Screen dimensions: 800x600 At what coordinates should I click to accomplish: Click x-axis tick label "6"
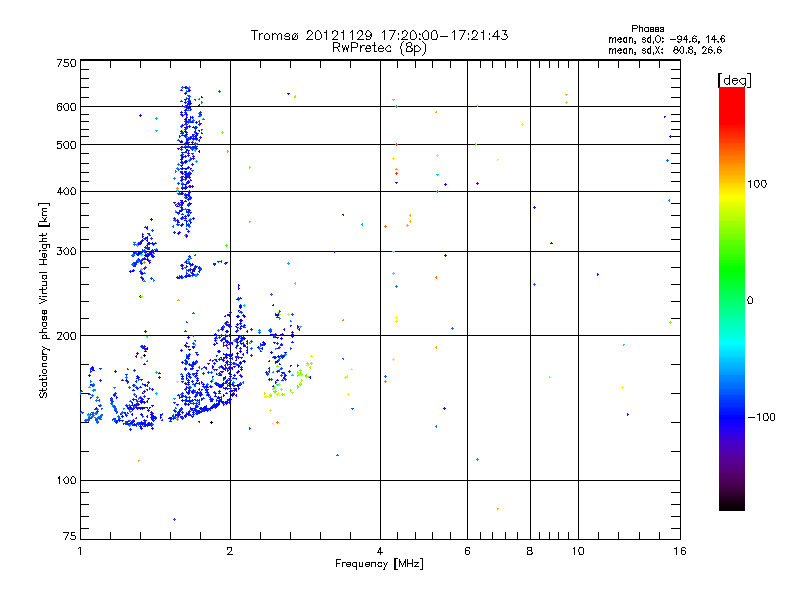[467, 551]
